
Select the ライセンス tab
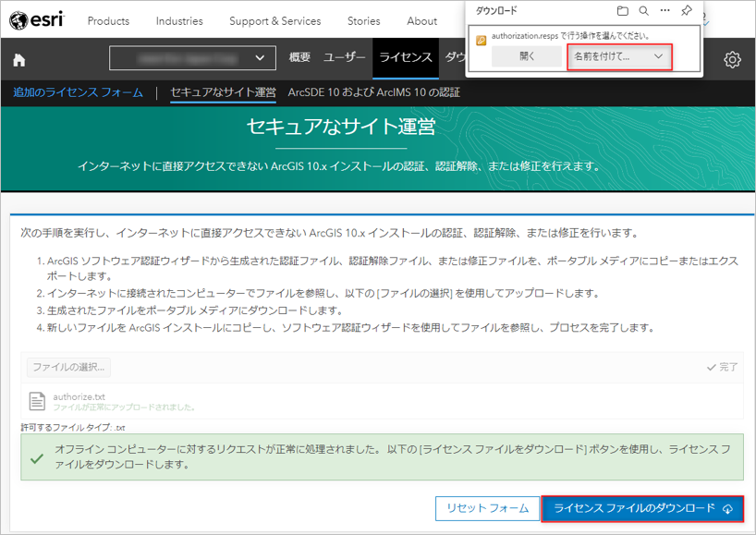(406, 58)
